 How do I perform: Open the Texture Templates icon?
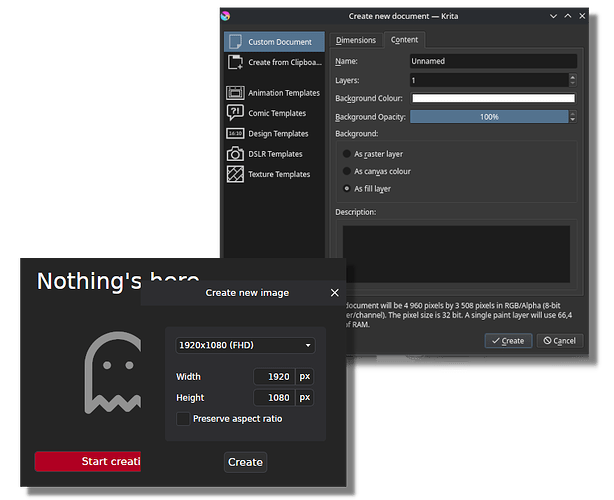pos(235,174)
